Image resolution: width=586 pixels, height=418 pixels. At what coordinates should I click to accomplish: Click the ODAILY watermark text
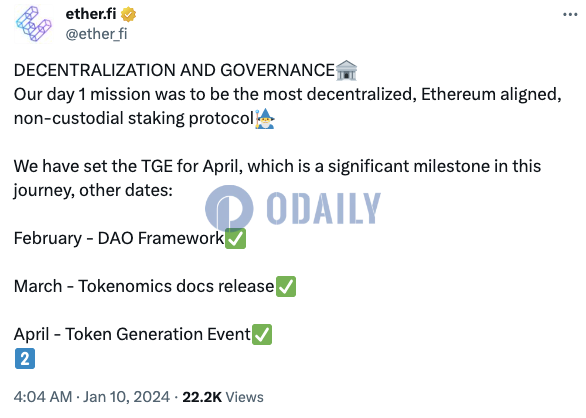[324, 208]
